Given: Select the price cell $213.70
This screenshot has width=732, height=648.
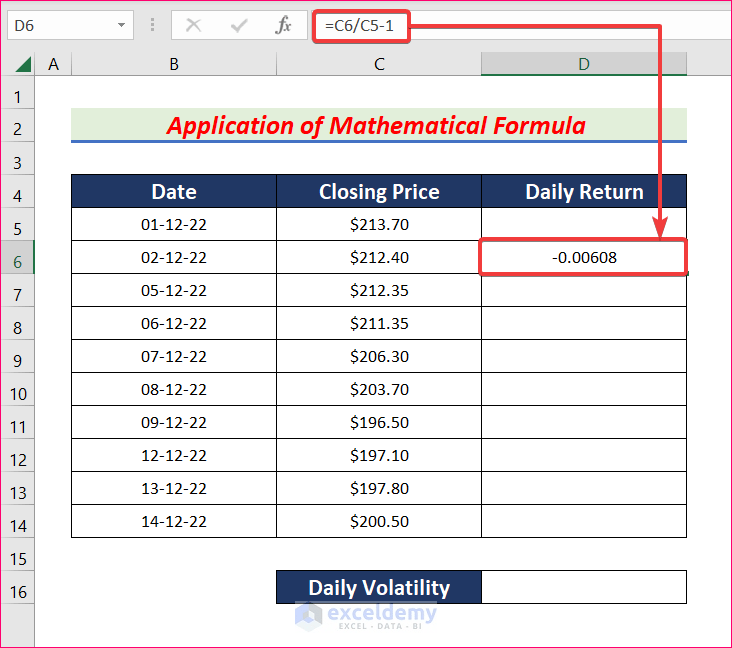Looking at the screenshot, I should click(379, 225).
